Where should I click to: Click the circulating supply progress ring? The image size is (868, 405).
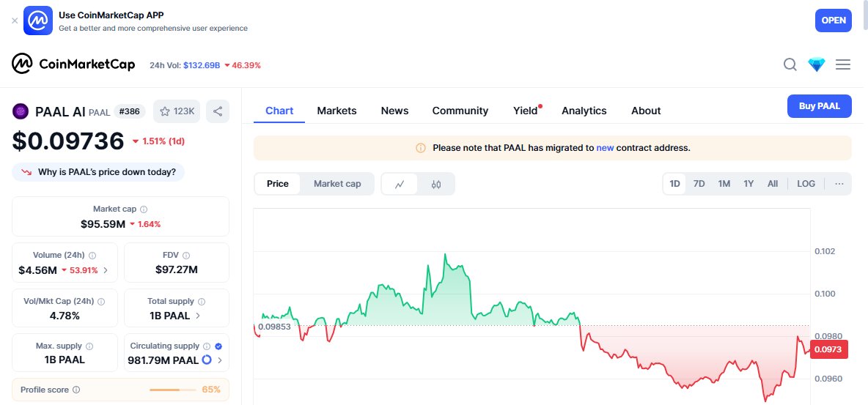coord(207,360)
